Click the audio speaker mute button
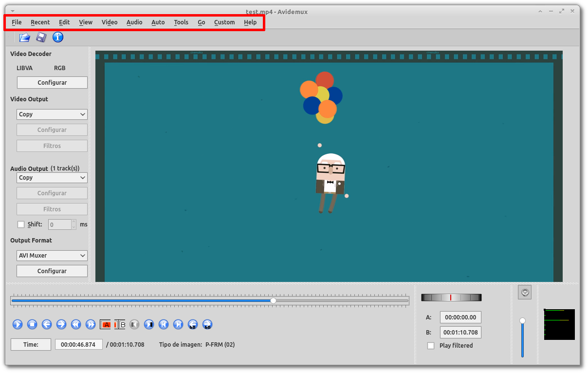Viewport: 588px width, 373px height. pyautogui.click(x=525, y=292)
